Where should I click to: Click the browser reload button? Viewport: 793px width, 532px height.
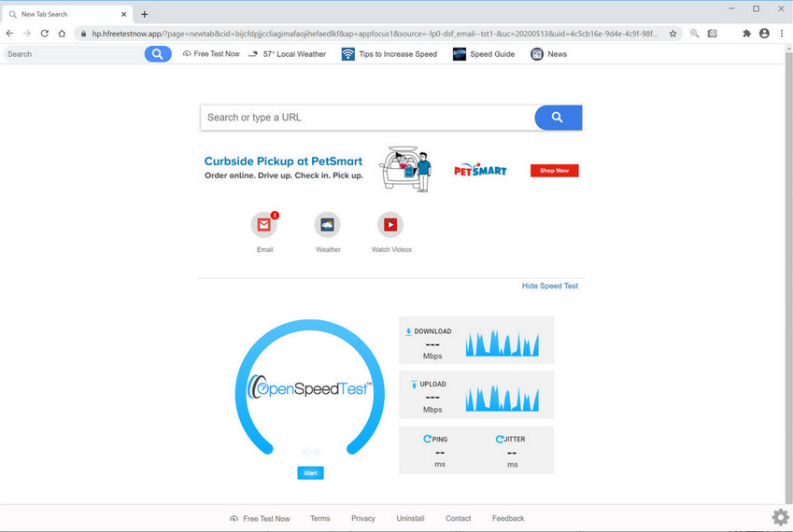click(44, 34)
